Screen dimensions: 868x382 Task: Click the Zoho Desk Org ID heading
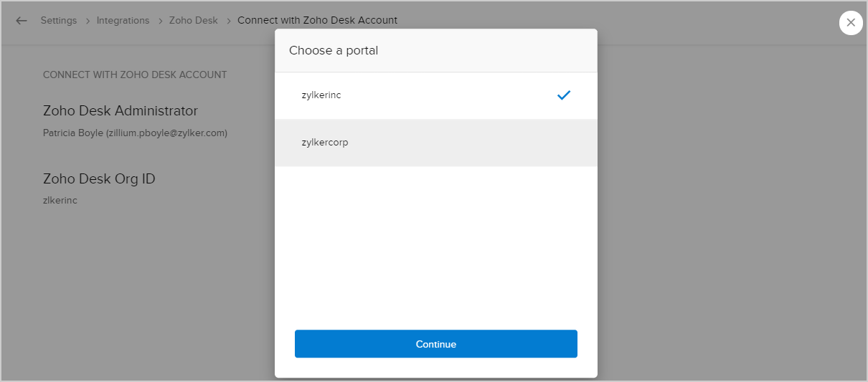point(99,179)
